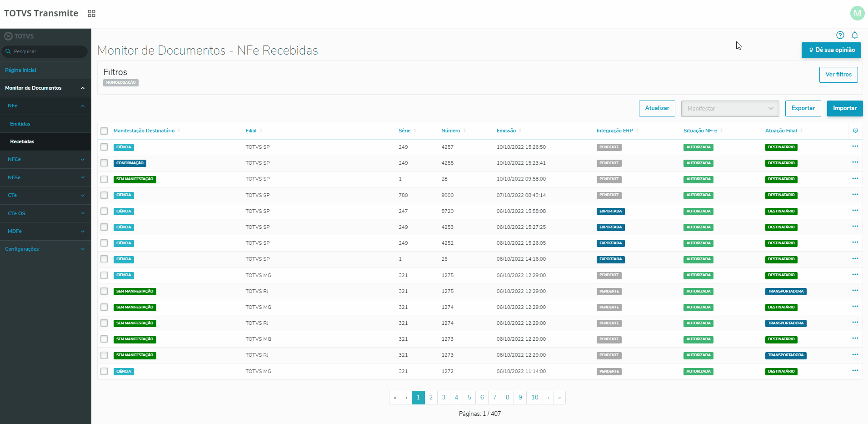Open the notifications bell
The image size is (868, 424).
coord(855,35)
